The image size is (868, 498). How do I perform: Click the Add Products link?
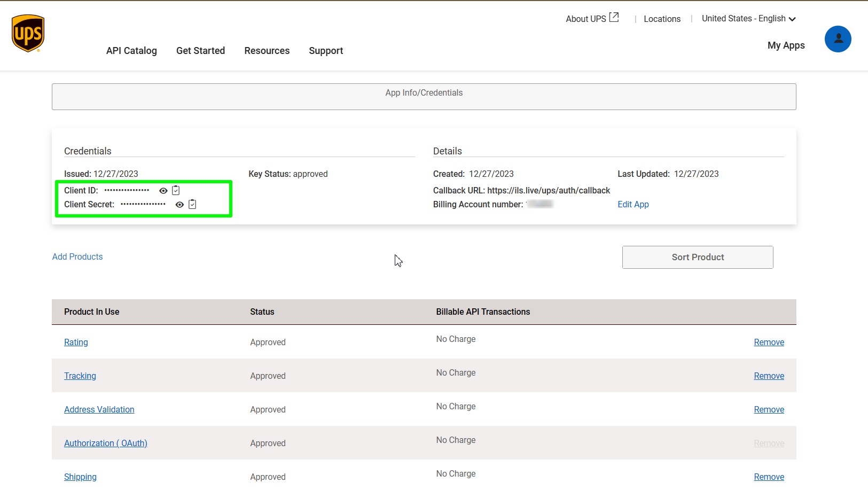click(x=77, y=256)
